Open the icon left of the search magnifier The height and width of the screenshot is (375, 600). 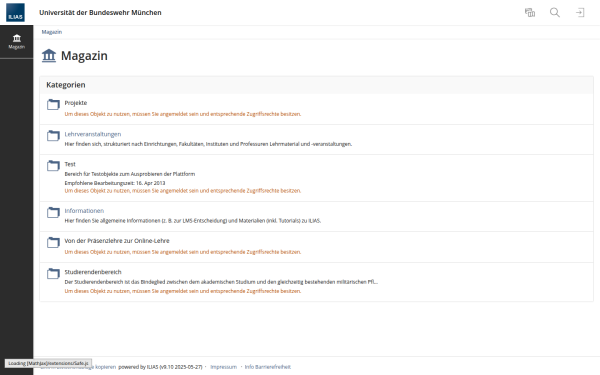click(530, 13)
